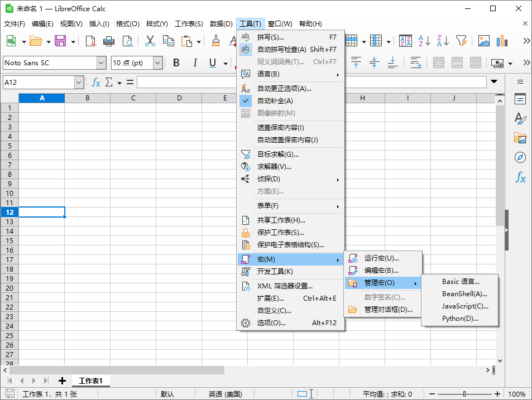Insert a chart using the toolbar icon

tap(501, 41)
